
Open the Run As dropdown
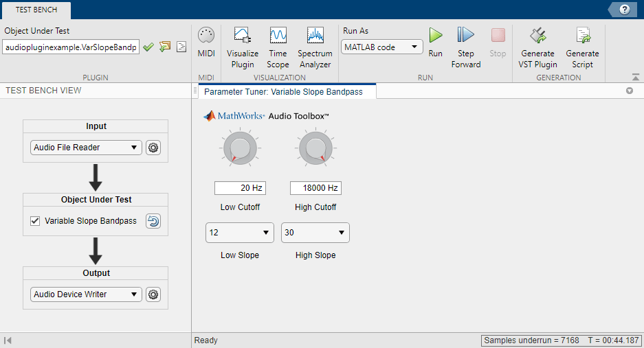click(x=381, y=47)
